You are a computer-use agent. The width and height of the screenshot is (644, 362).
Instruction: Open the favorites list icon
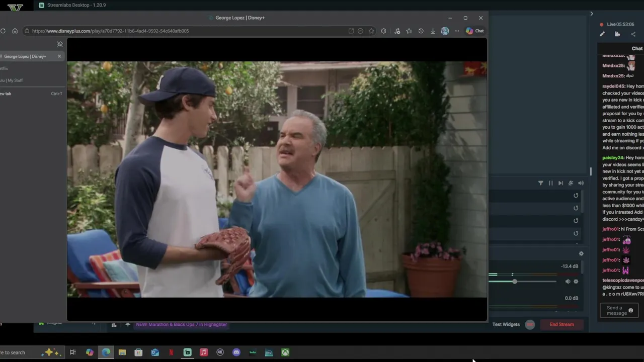(409, 31)
